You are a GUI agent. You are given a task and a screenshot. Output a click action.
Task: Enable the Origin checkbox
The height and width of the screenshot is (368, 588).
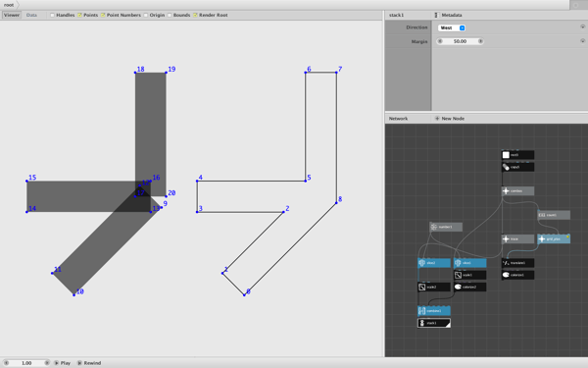[x=145, y=15]
